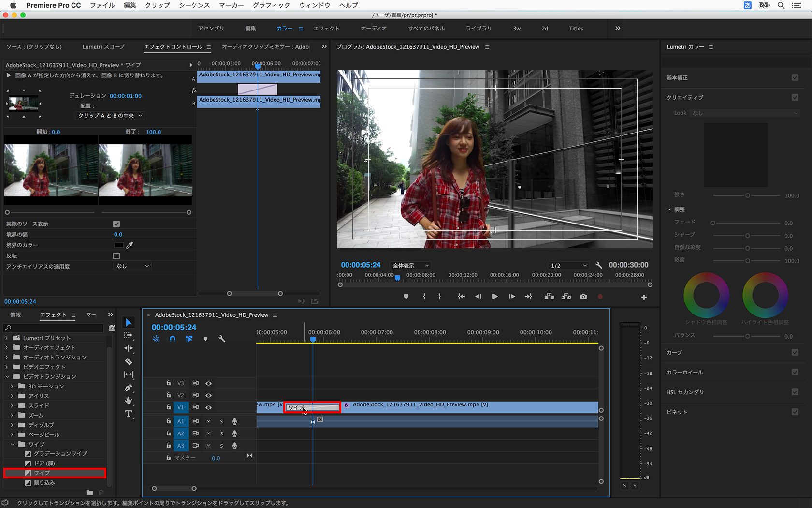Hide track V2 with its eye icon
812x508 pixels.
coord(209,395)
